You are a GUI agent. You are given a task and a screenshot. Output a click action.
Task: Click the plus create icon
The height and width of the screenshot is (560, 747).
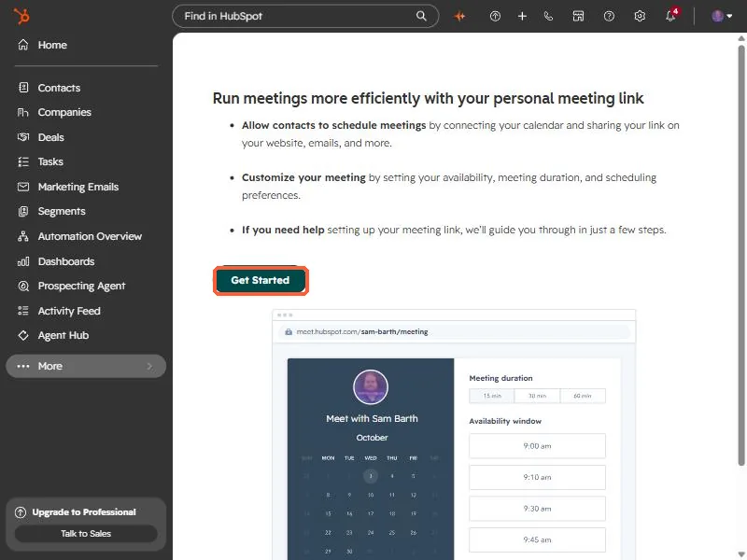coord(522,16)
